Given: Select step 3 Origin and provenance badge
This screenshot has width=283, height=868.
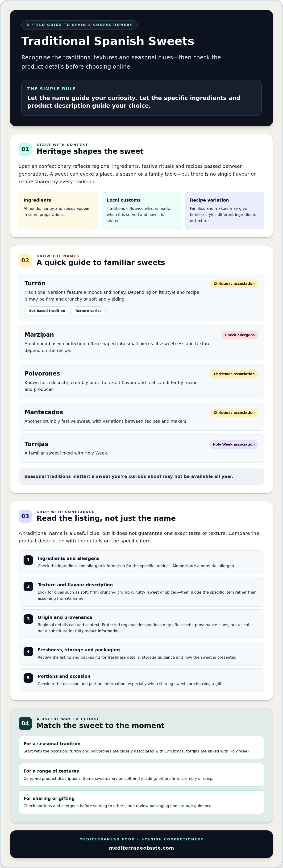Looking at the screenshot, I should click(28, 619).
